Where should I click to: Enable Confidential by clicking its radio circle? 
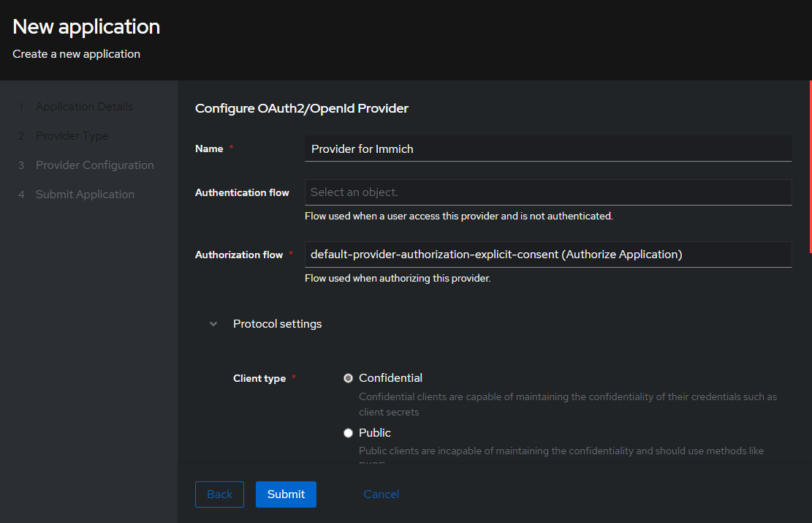[348, 378]
